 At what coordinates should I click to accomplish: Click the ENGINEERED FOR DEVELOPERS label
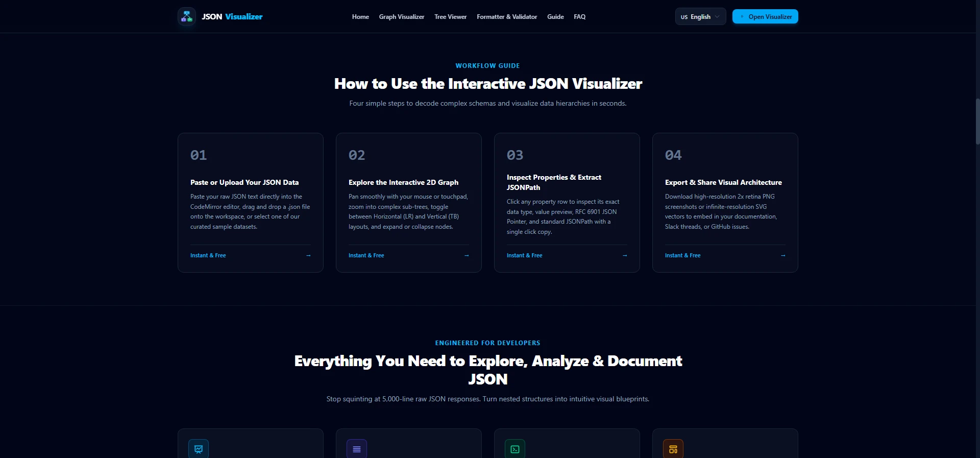(x=487, y=343)
